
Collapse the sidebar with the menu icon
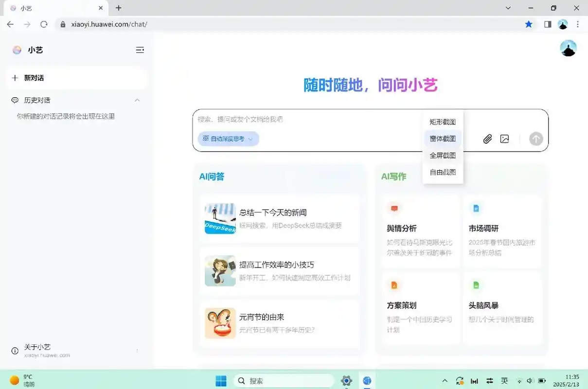tap(140, 50)
